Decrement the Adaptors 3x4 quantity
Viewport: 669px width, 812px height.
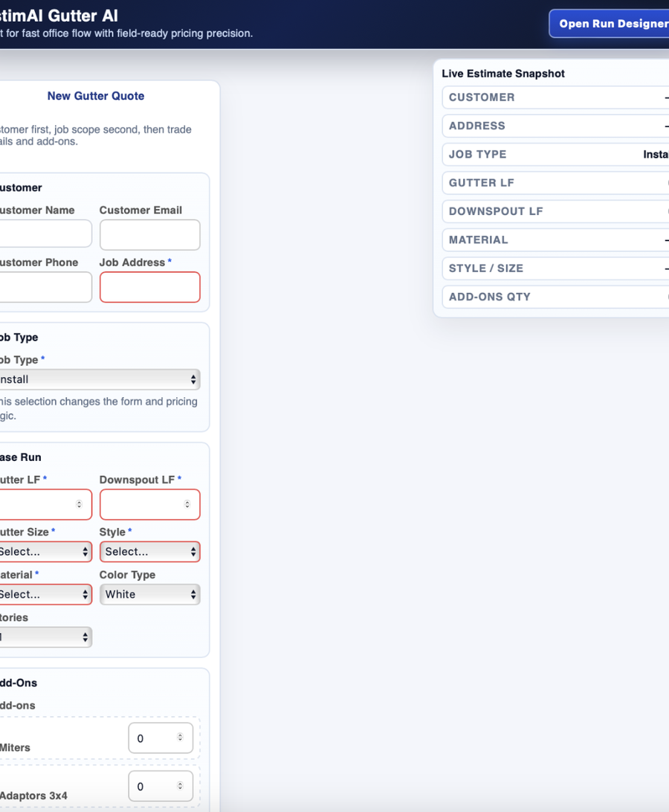coord(178,790)
